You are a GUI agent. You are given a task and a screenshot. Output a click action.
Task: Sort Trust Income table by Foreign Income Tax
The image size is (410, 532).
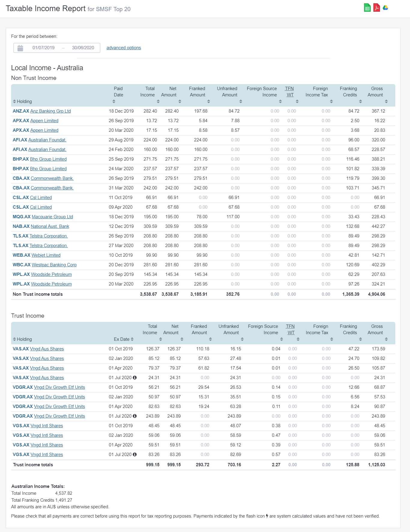(x=332, y=339)
